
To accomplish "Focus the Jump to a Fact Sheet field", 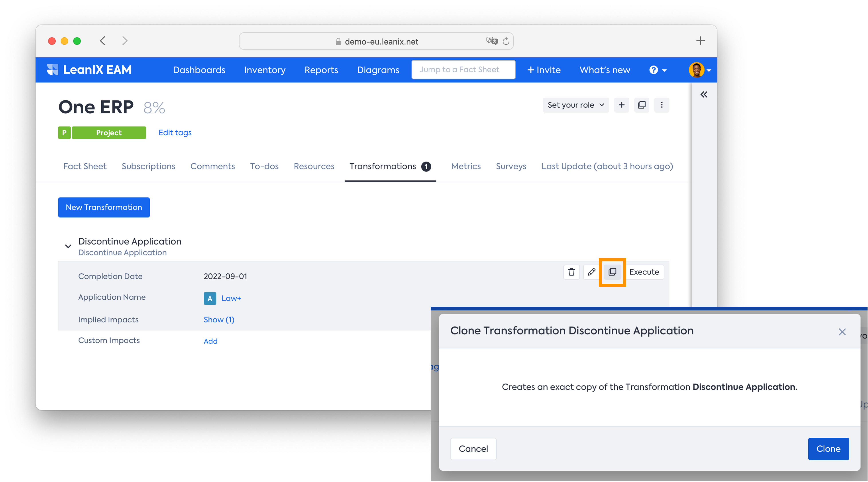I will [x=463, y=70].
